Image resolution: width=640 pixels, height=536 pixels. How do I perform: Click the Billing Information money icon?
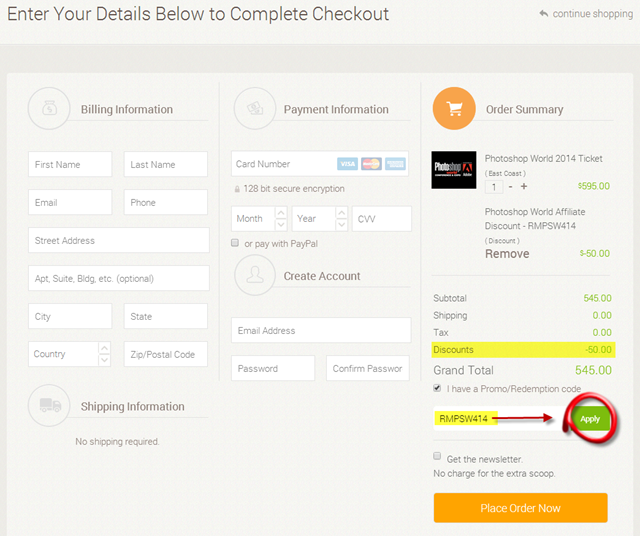tap(49, 108)
